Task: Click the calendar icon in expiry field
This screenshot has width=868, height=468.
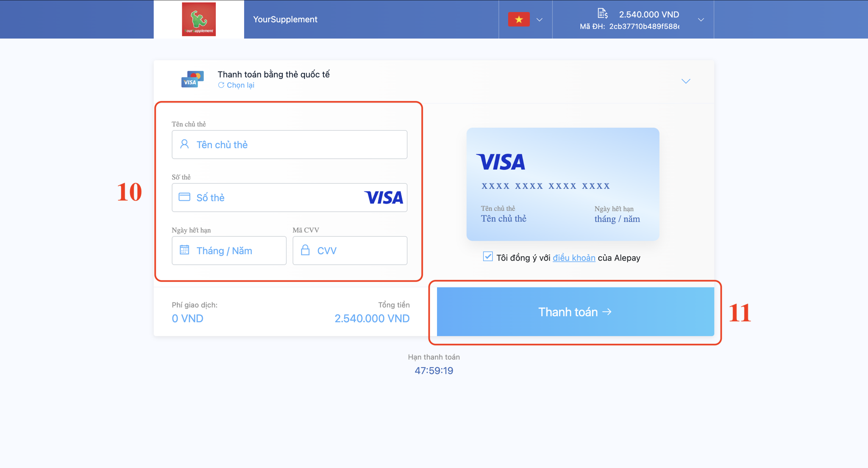Action: 184,250
